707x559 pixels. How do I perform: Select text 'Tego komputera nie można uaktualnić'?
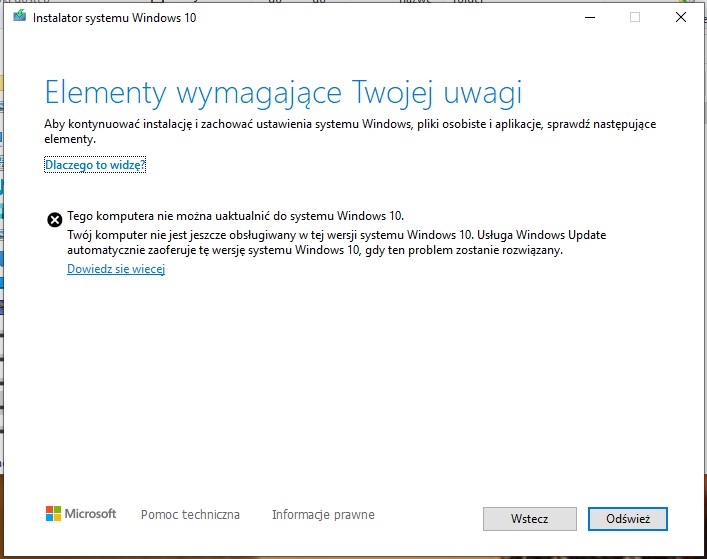pos(169,216)
